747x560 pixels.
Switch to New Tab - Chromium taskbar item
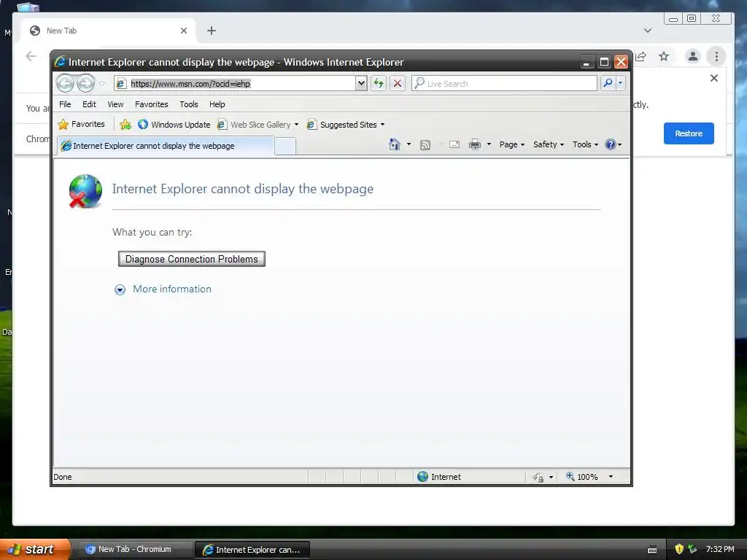pos(135,550)
